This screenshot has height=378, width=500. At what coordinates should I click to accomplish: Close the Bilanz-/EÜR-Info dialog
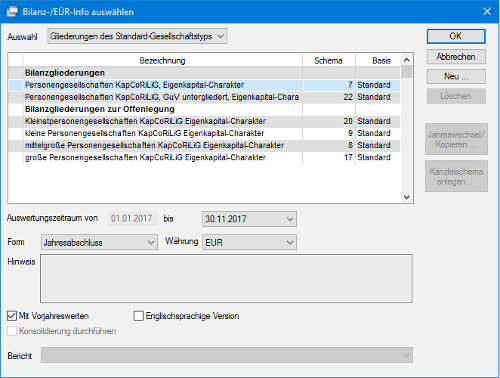tap(487, 12)
